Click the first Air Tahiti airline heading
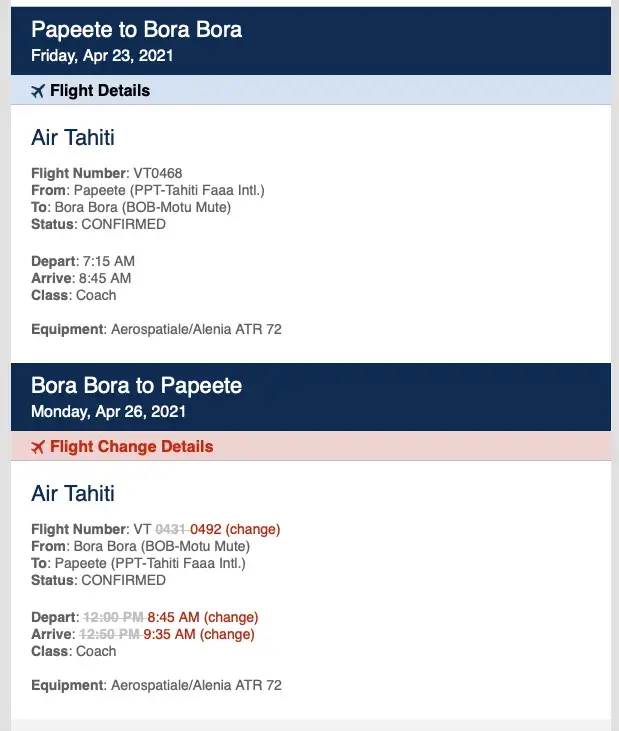This screenshot has width=619, height=731. point(73,137)
